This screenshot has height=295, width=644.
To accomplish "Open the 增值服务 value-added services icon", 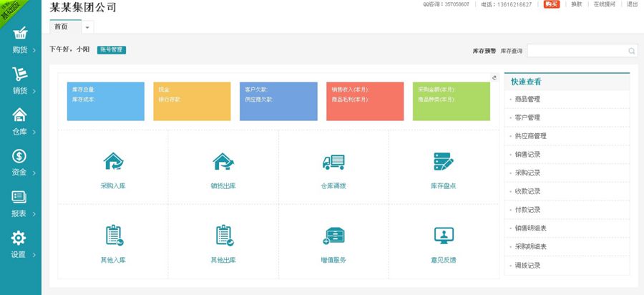I will (333, 236).
